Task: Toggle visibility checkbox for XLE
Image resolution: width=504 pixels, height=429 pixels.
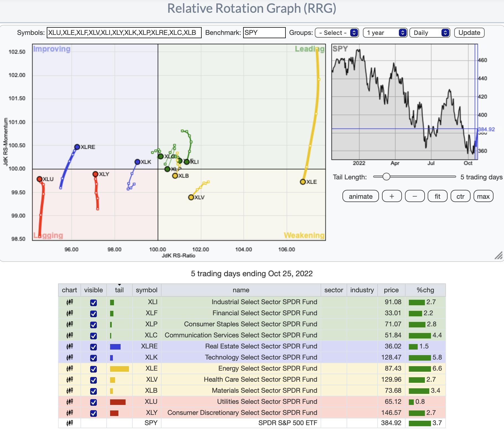Action: tap(93, 369)
